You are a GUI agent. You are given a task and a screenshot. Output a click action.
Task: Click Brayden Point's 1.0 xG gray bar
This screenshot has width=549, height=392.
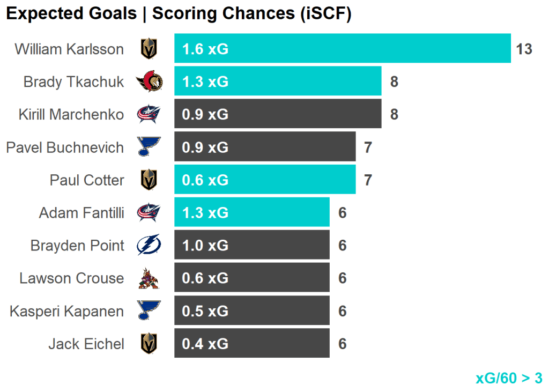(x=251, y=246)
